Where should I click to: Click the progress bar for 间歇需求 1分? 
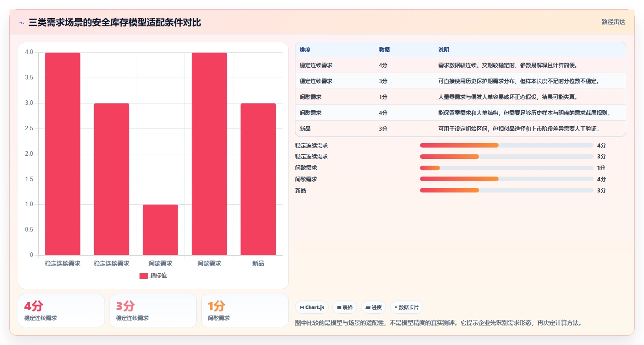[507, 168]
